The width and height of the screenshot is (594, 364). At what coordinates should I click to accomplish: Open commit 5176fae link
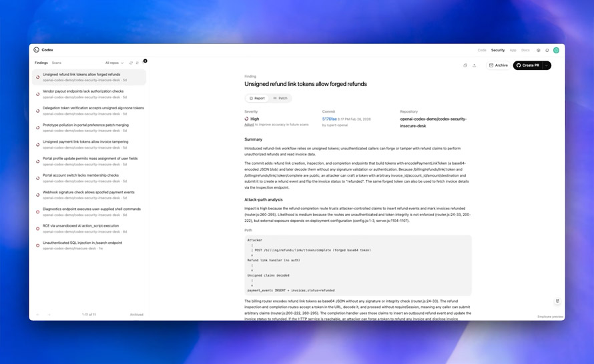point(330,119)
